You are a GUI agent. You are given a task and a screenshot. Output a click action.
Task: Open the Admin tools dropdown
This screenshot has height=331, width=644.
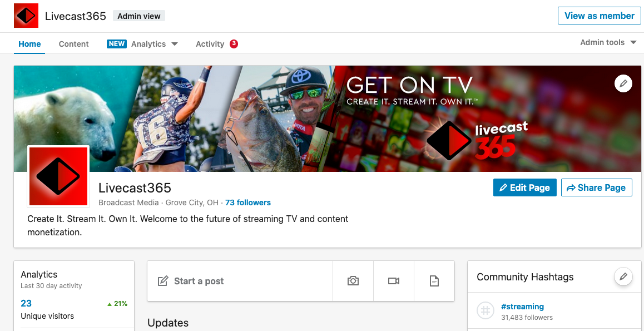point(608,42)
